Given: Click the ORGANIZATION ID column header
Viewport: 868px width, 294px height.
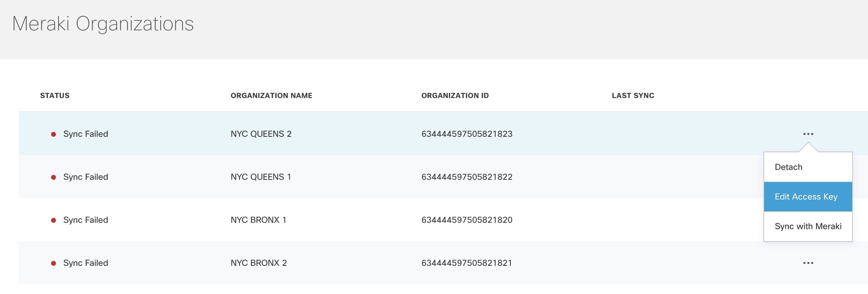Looking at the screenshot, I should pyautogui.click(x=455, y=96).
